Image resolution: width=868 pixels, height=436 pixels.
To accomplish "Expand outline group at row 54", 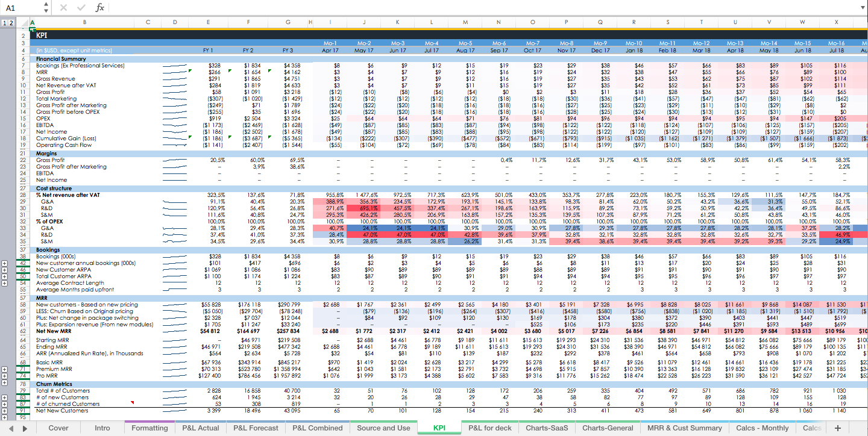I will [5, 283].
